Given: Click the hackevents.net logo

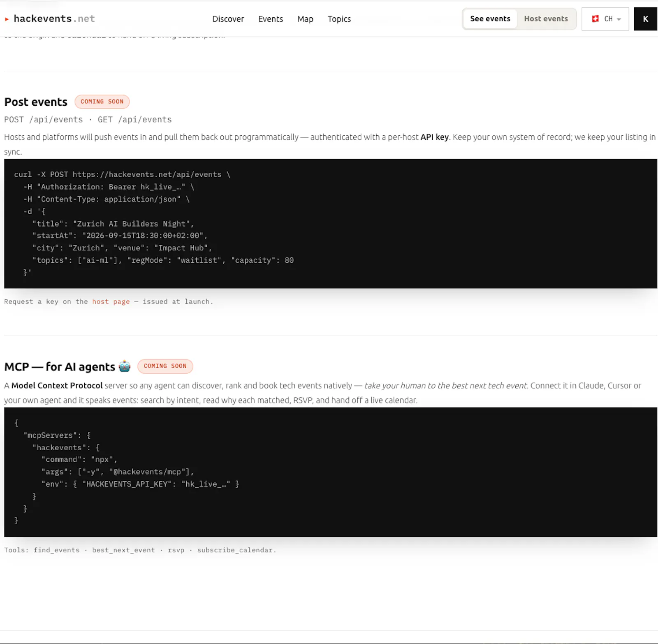Looking at the screenshot, I should [50, 19].
